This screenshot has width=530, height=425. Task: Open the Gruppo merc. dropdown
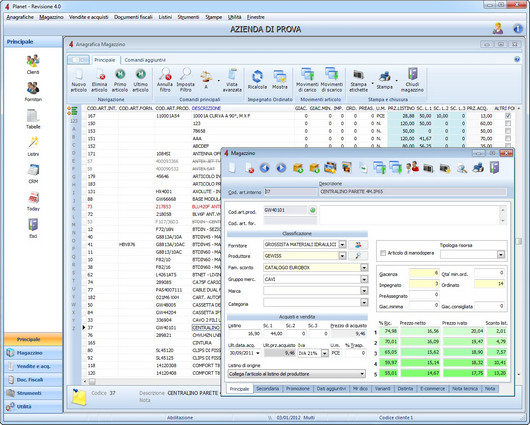(364, 279)
